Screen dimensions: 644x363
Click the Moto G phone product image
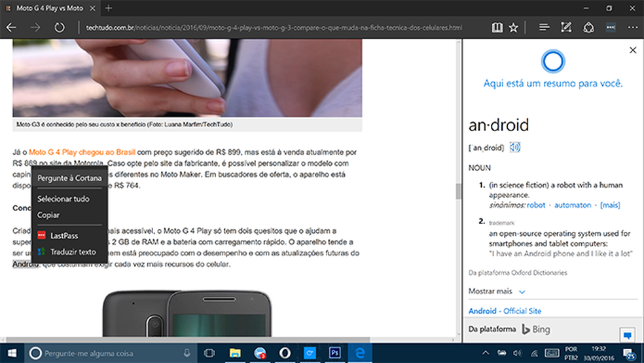[x=187, y=313]
